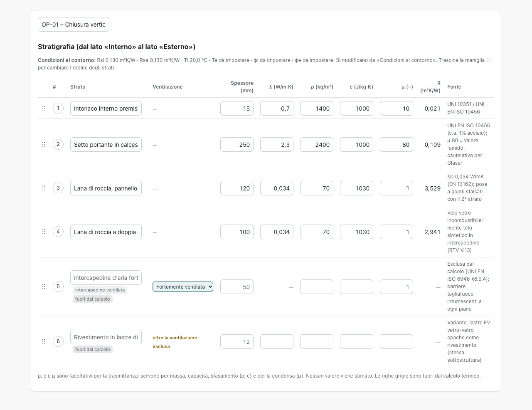Screen dimensions: 532x410
Task: Grab the drag handle of row 2
Action: [x=44, y=144]
